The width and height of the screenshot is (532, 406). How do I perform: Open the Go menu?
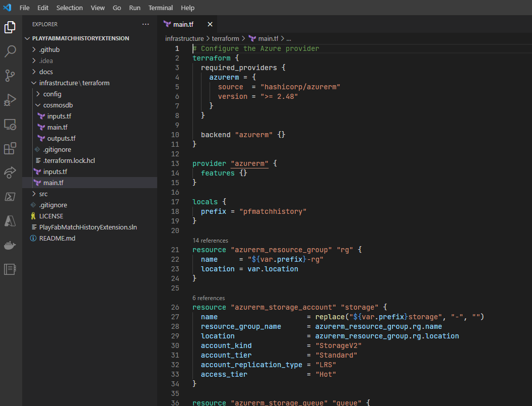pyautogui.click(x=117, y=8)
